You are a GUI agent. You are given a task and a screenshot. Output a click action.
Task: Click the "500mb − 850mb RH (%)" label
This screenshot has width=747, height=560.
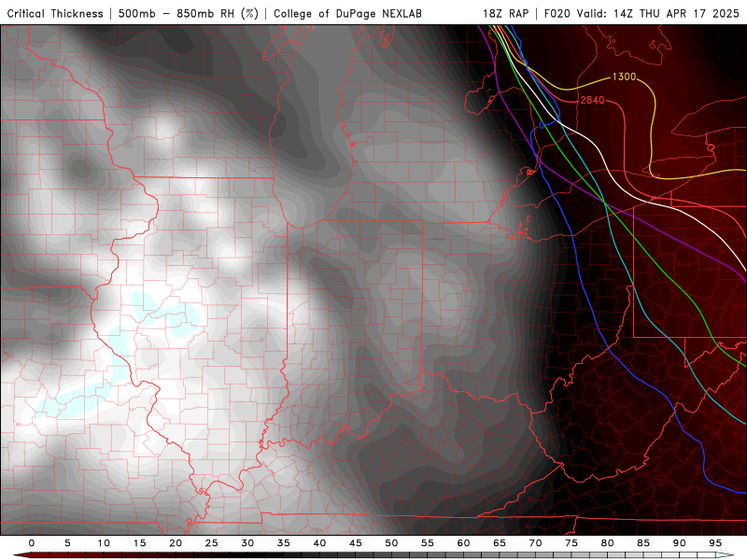189,13
